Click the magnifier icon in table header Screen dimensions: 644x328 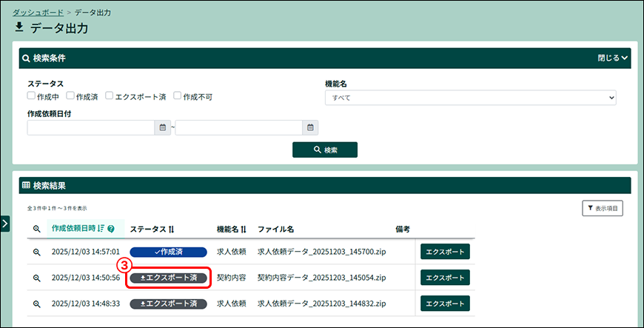(37, 230)
